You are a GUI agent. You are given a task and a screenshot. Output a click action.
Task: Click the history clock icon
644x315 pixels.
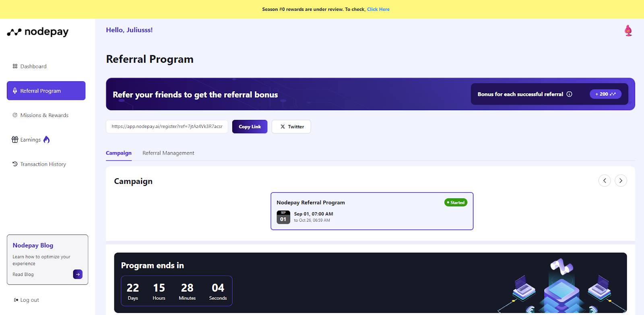click(15, 164)
